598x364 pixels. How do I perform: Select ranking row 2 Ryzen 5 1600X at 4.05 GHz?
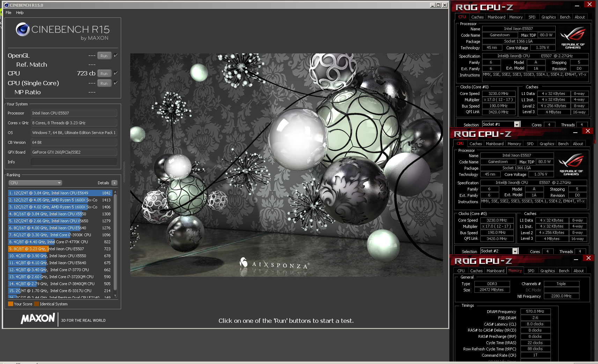[x=60, y=200]
